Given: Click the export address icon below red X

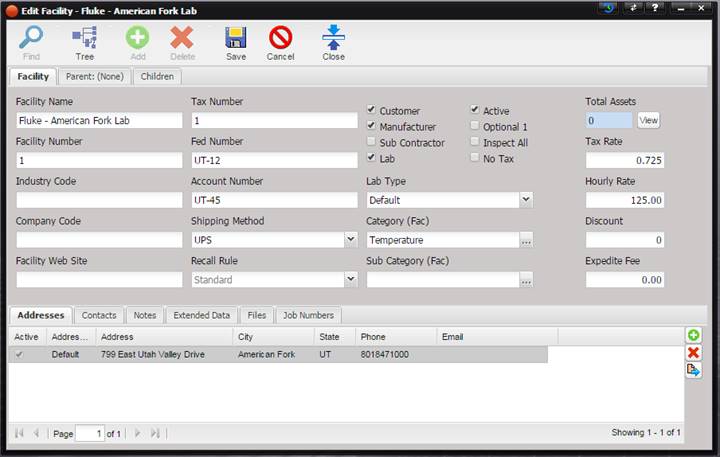Looking at the screenshot, I should 693,370.
